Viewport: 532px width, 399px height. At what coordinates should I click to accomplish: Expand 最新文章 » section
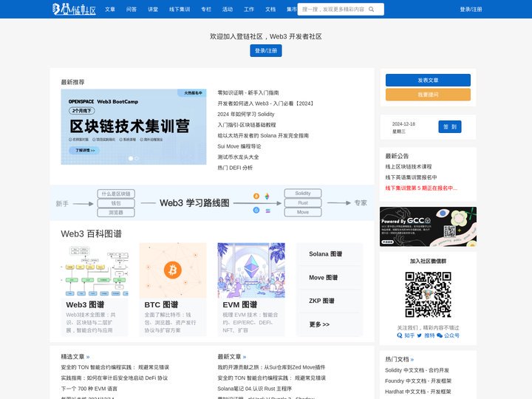click(x=232, y=357)
